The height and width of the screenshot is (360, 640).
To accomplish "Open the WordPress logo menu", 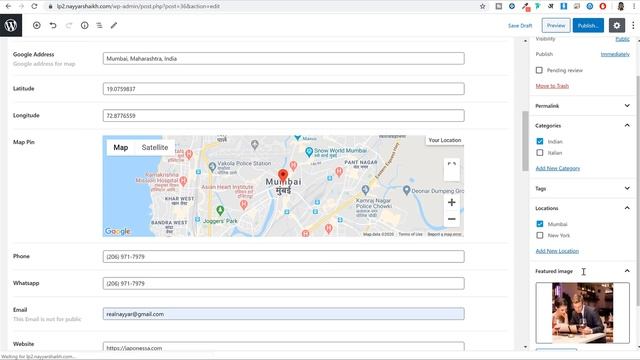I will click(11, 25).
